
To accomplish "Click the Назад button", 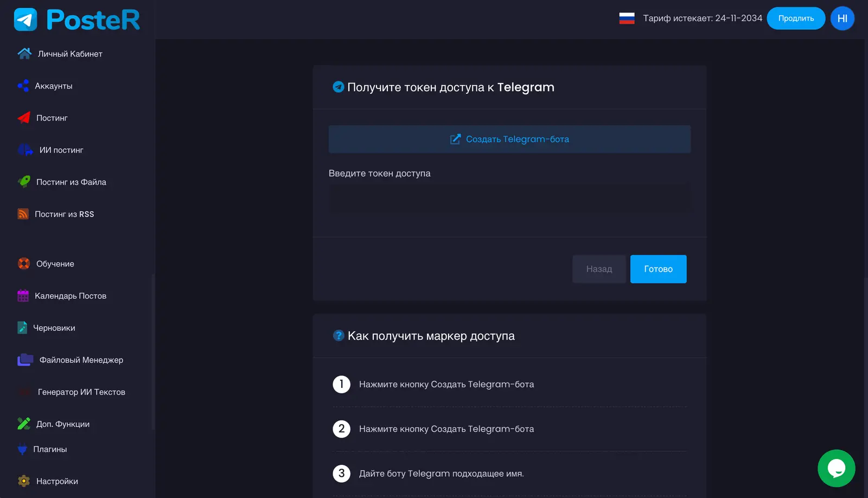I will click(599, 269).
